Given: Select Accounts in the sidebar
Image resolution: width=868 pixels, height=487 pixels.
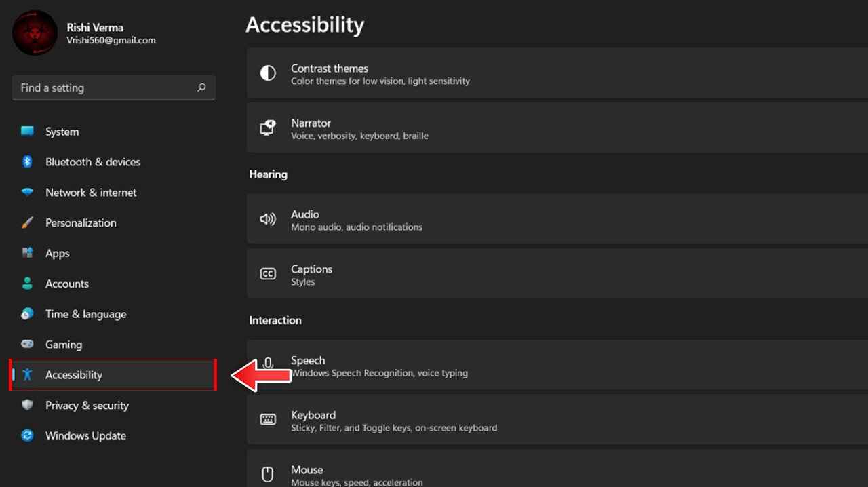Looking at the screenshot, I should pyautogui.click(x=113, y=284).
